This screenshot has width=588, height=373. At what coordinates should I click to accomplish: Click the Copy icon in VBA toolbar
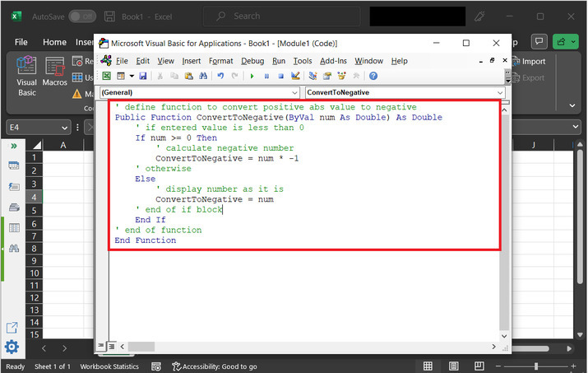174,76
